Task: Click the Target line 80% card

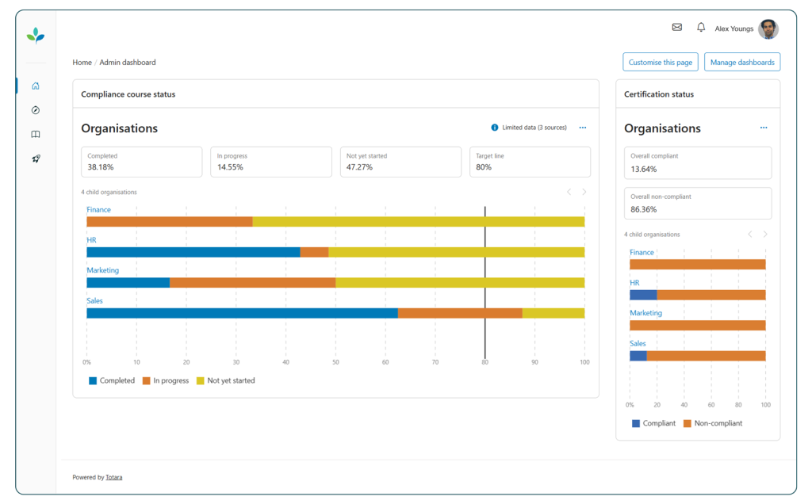Action: 530,162
